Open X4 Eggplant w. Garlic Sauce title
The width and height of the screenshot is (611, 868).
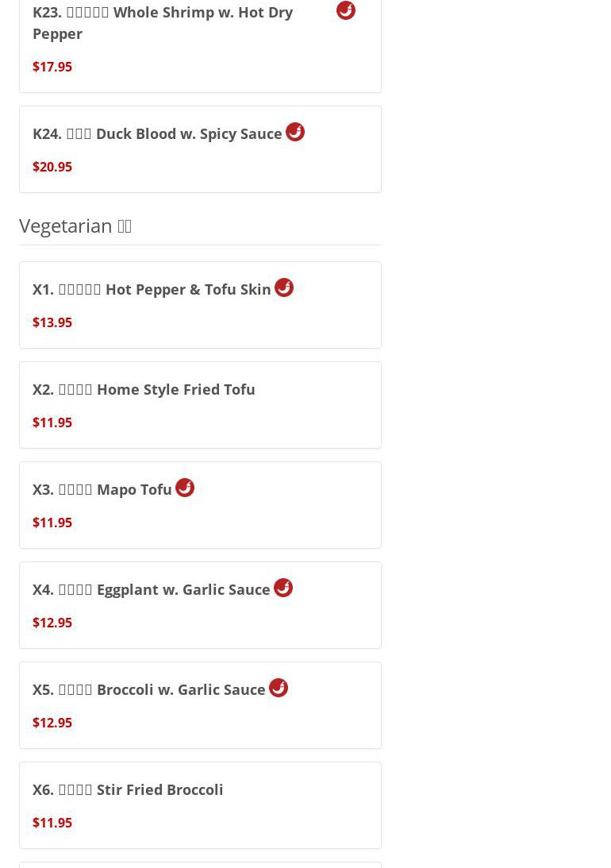click(x=152, y=589)
